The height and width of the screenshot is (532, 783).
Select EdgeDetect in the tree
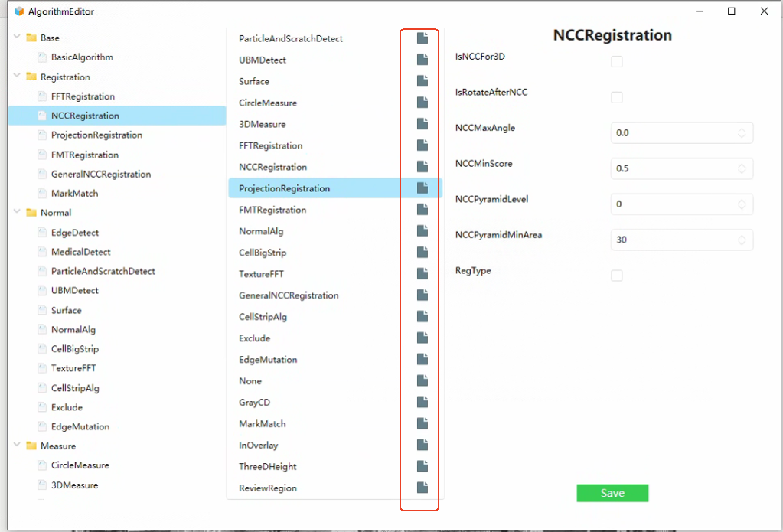75,233
